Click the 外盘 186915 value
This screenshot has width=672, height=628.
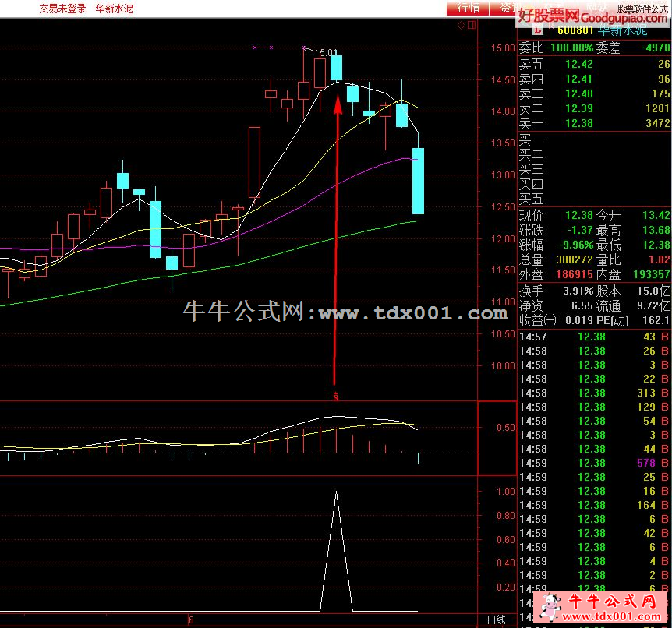click(575, 274)
